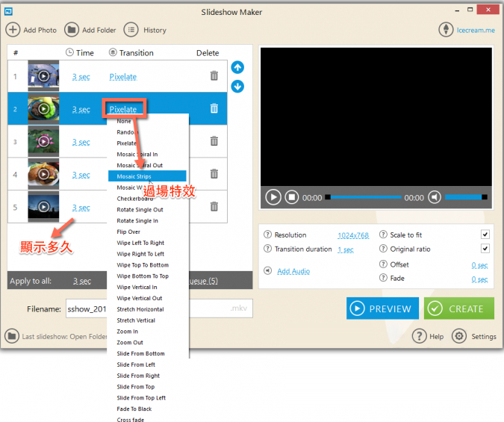504x422 pixels.
Task: Play the slideshow in the preview player
Action: [x=273, y=197]
